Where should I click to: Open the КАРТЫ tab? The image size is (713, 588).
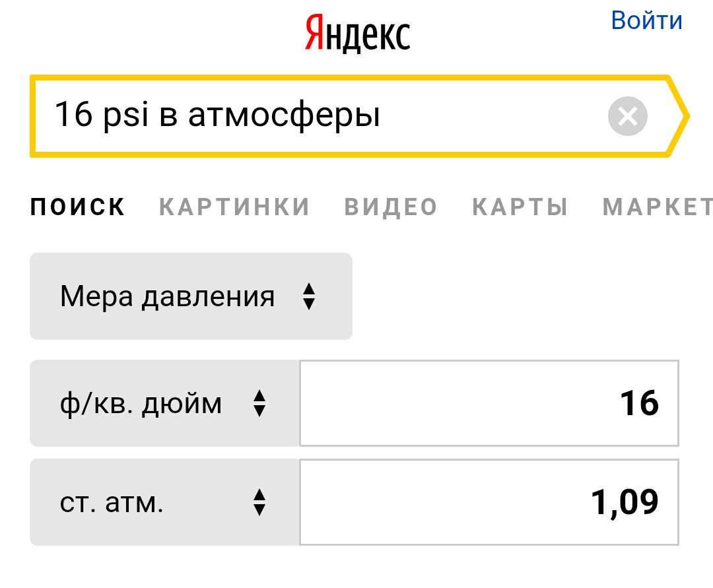tap(520, 207)
